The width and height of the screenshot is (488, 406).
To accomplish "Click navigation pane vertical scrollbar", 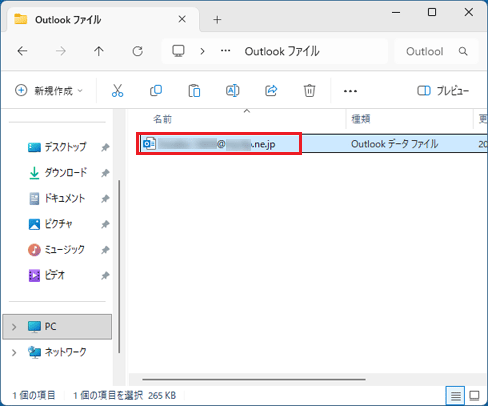I will [x=119, y=266].
